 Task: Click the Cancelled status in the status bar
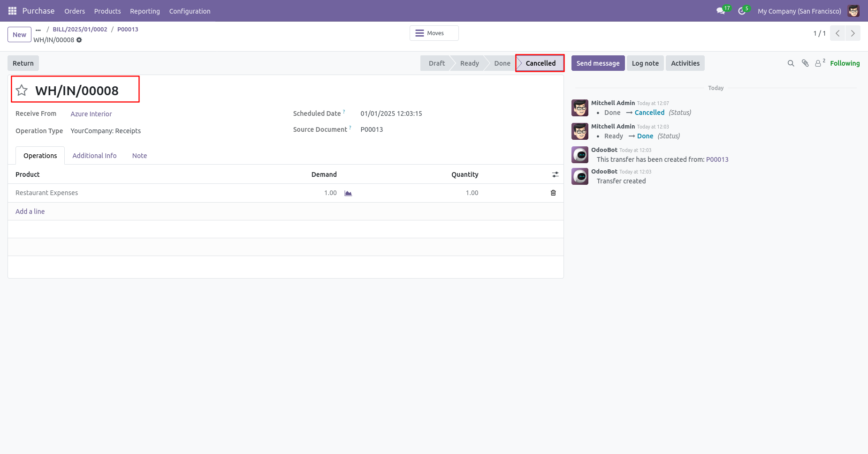(540, 63)
